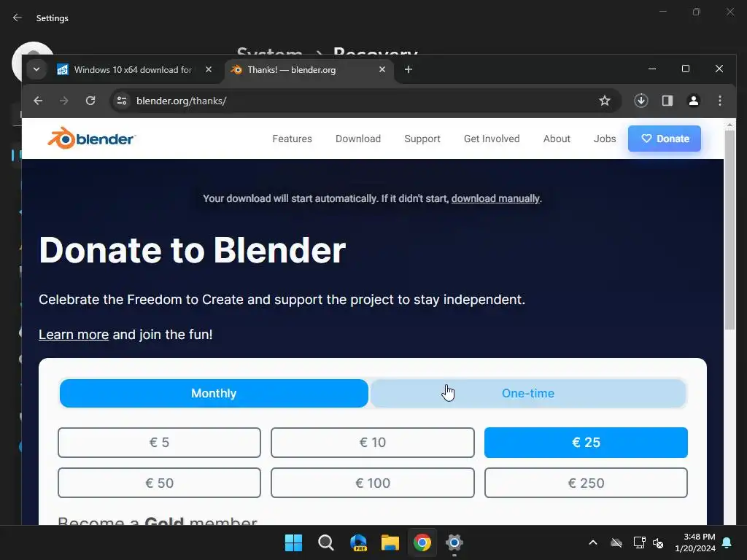Choose the € 100 amount

(373, 483)
